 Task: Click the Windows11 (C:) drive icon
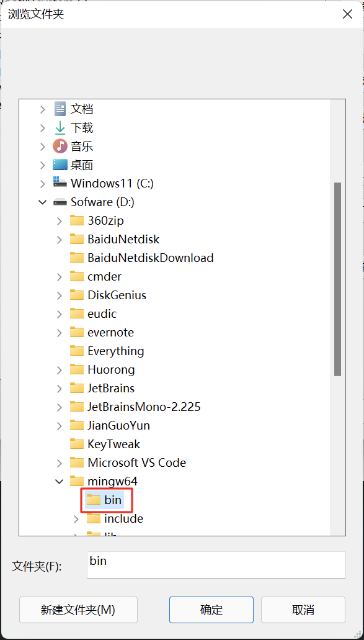pyautogui.click(x=60, y=183)
